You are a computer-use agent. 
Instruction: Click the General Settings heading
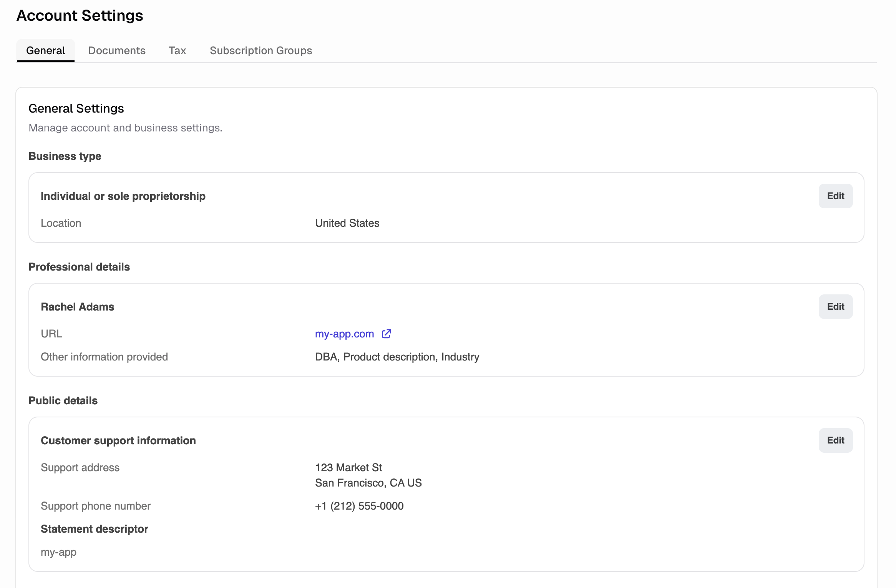[76, 108]
